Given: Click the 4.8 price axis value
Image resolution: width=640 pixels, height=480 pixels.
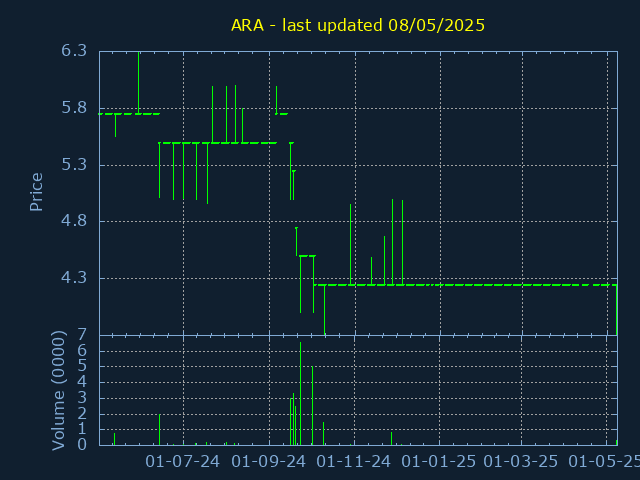Looking at the screenshot, I should (x=74, y=221).
